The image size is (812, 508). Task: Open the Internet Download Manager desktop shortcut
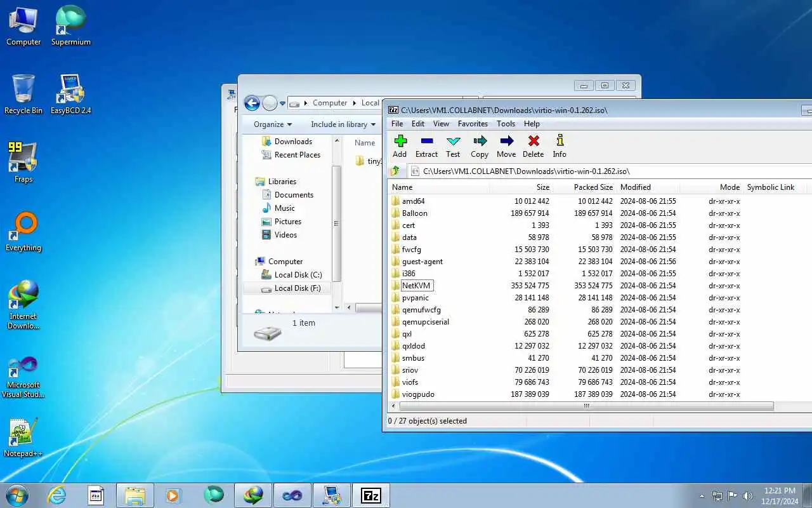[23, 305]
